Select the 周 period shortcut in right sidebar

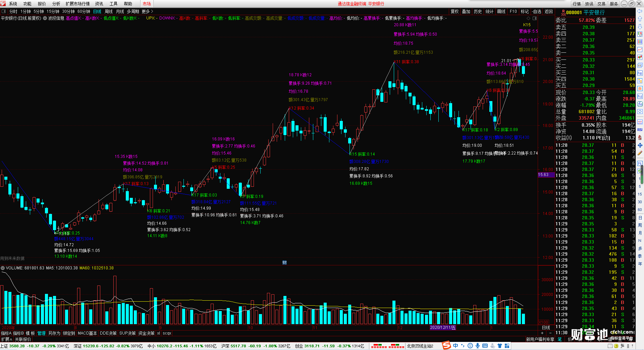pyautogui.click(x=640, y=225)
